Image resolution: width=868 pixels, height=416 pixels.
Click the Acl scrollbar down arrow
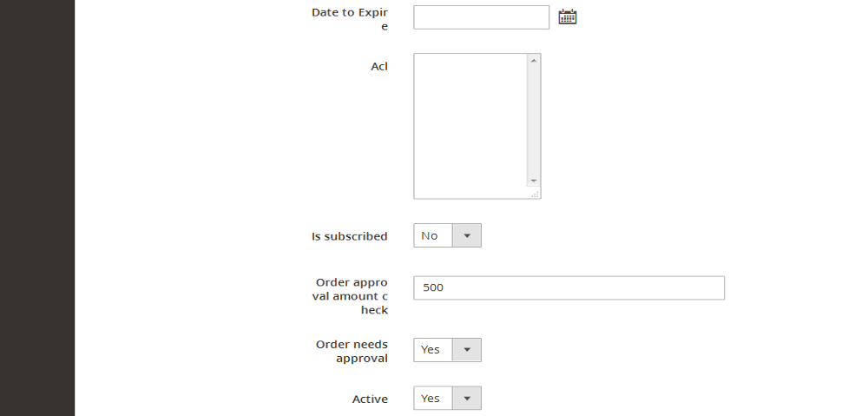(x=534, y=181)
